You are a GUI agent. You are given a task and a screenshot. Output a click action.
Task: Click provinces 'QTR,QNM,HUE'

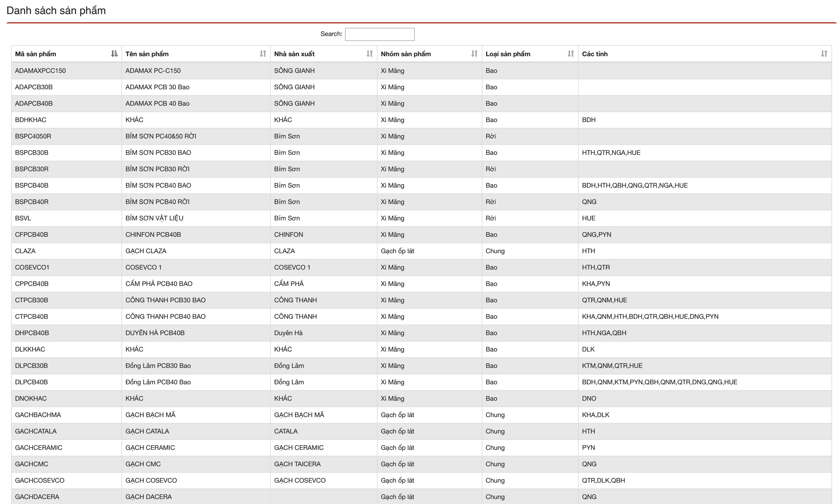coord(604,300)
